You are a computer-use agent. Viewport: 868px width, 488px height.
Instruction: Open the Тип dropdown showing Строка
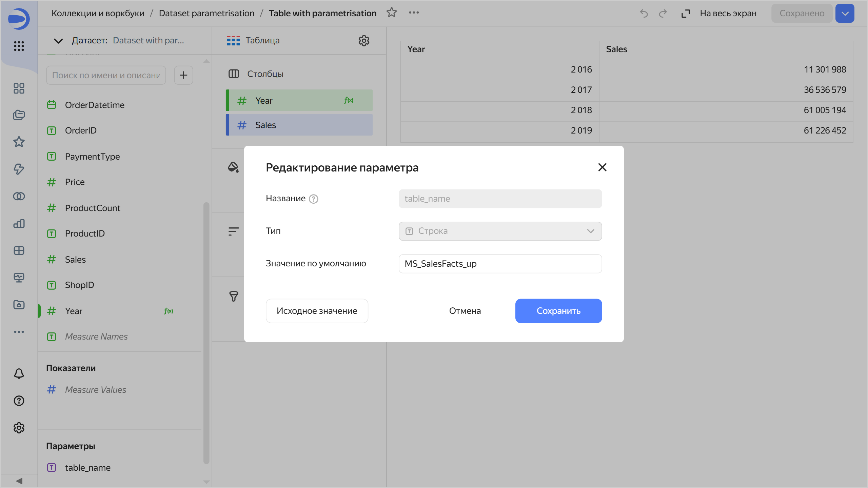click(500, 231)
